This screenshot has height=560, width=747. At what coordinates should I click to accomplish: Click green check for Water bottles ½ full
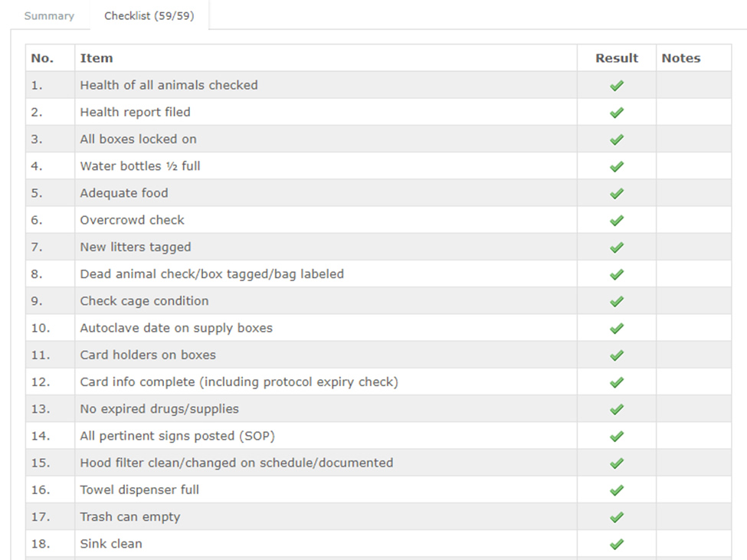coord(617,166)
